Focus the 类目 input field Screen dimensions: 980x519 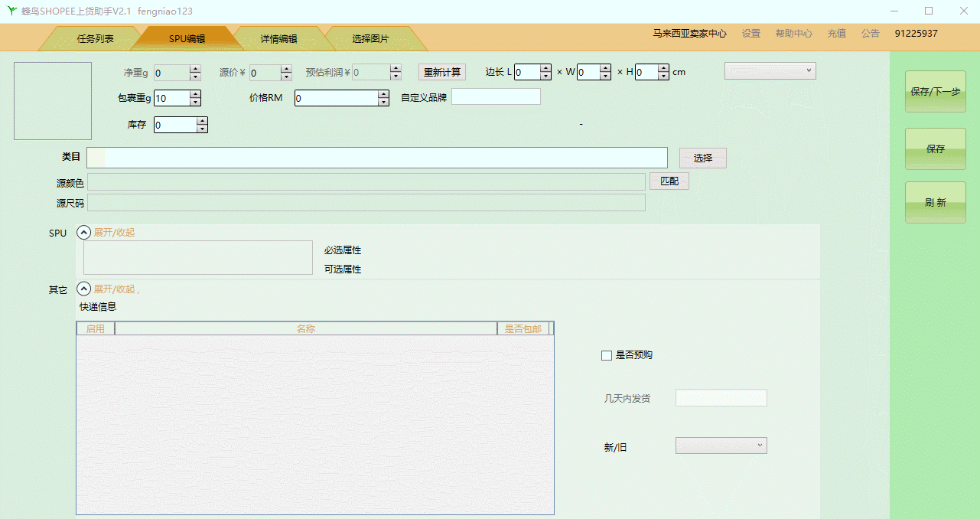(377, 158)
